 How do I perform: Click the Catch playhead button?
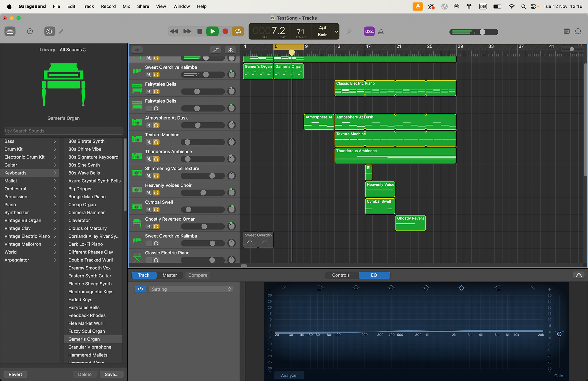231,50
